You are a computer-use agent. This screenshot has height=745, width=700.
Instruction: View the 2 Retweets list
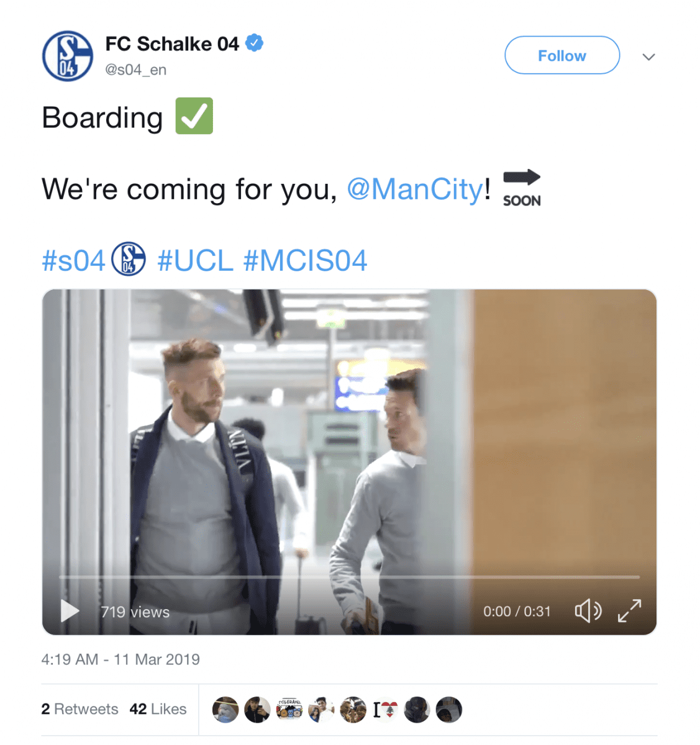pos(80,709)
